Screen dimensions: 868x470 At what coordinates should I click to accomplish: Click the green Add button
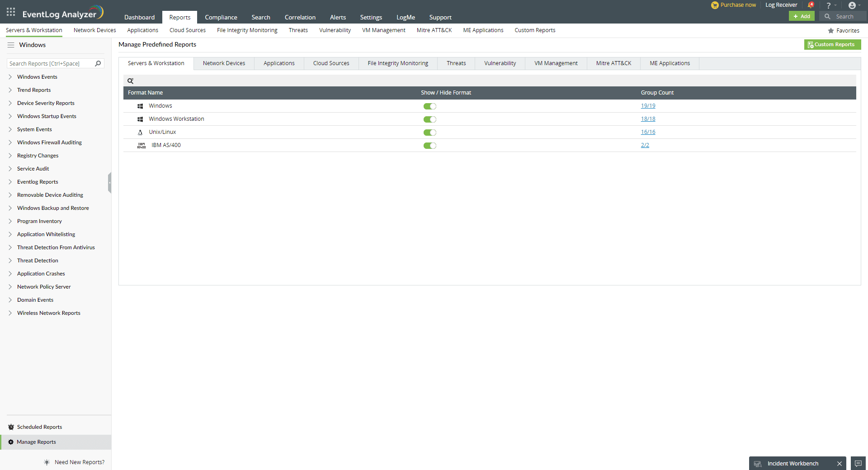[802, 16]
